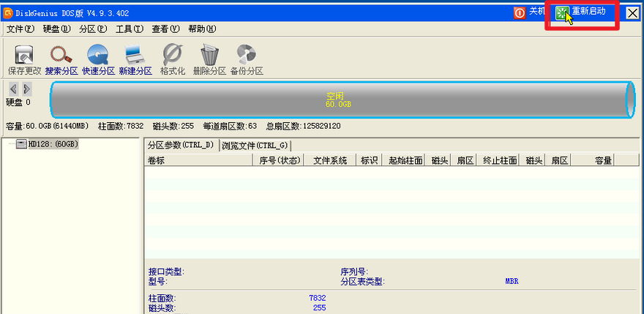
Task: Open the Disk (硬盘) menu
Action: click(x=56, y=29)
